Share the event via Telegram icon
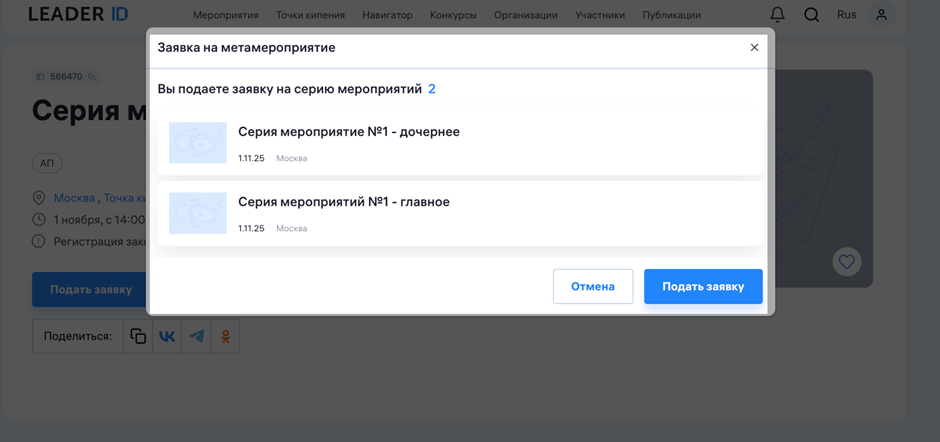 [x=197, y=336]
